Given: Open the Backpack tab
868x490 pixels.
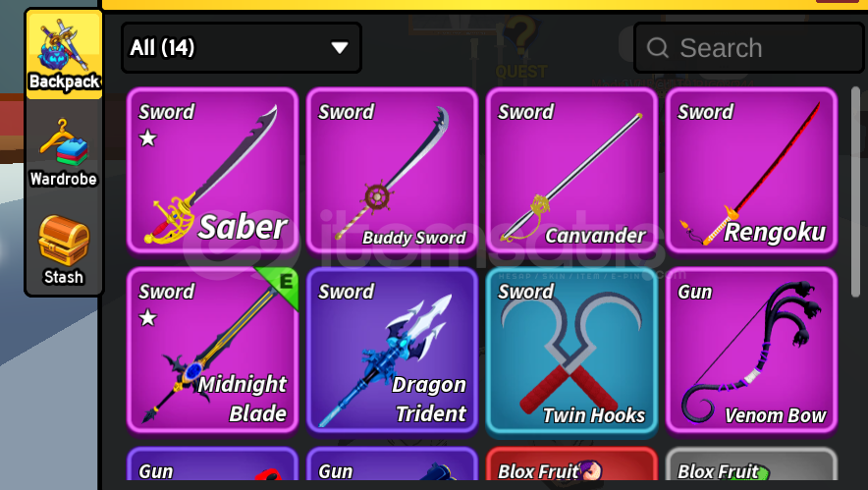Looking at the screenshot, I should coord(64,54).
